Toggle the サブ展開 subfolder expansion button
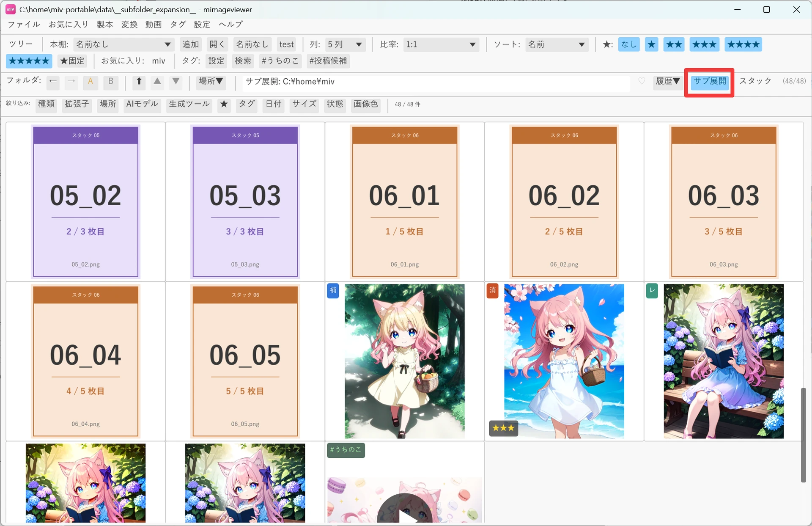 pyautogui.click(x=710, y=81)
